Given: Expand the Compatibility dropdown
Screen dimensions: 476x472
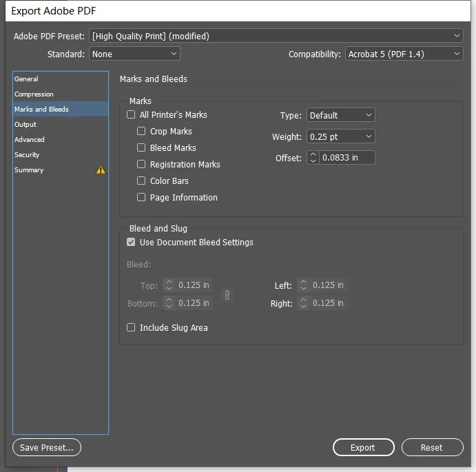Looking at the screenshot, I should 404,54.
